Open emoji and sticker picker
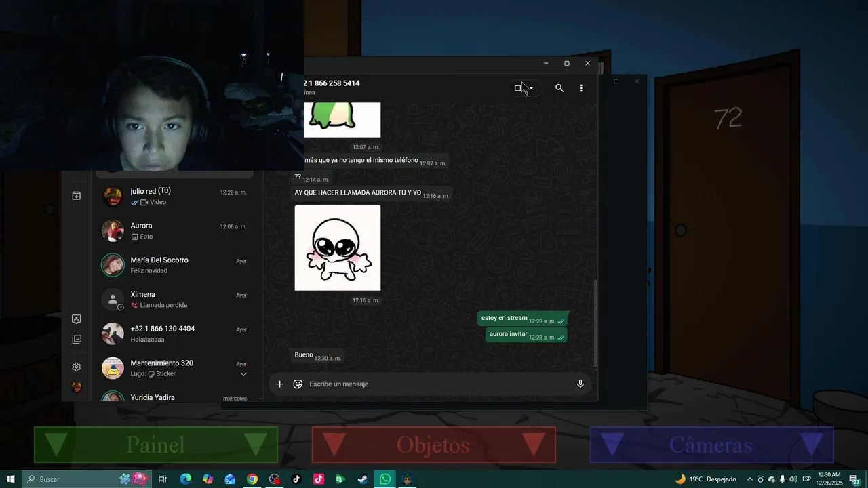Screen dimensions: 868x488 click(x=298, y=384)
